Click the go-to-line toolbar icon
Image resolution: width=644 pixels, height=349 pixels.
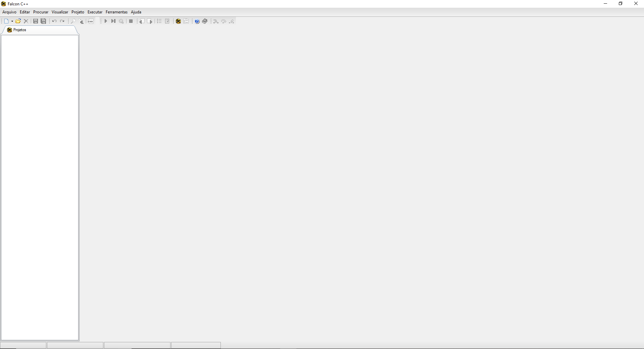[x=91, y=21]
